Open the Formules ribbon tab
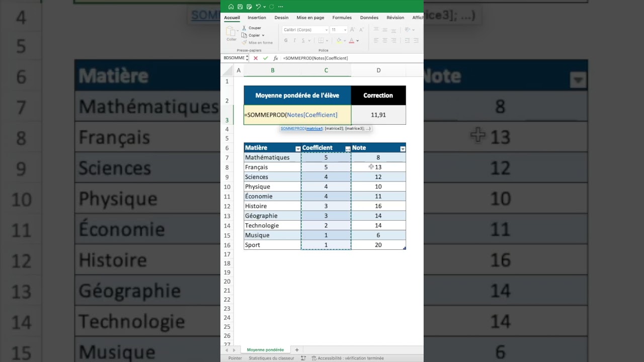 pos(342,18)
